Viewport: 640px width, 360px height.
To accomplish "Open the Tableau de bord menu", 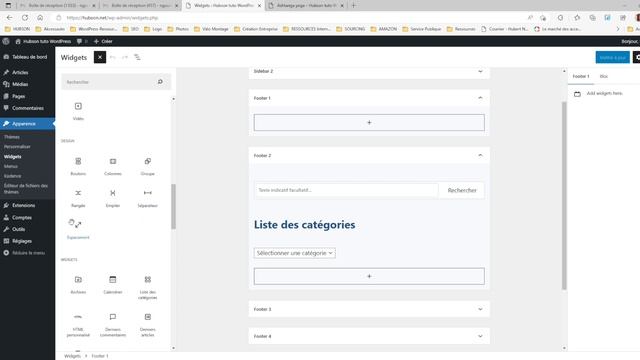I will click(x=27, y=57).
